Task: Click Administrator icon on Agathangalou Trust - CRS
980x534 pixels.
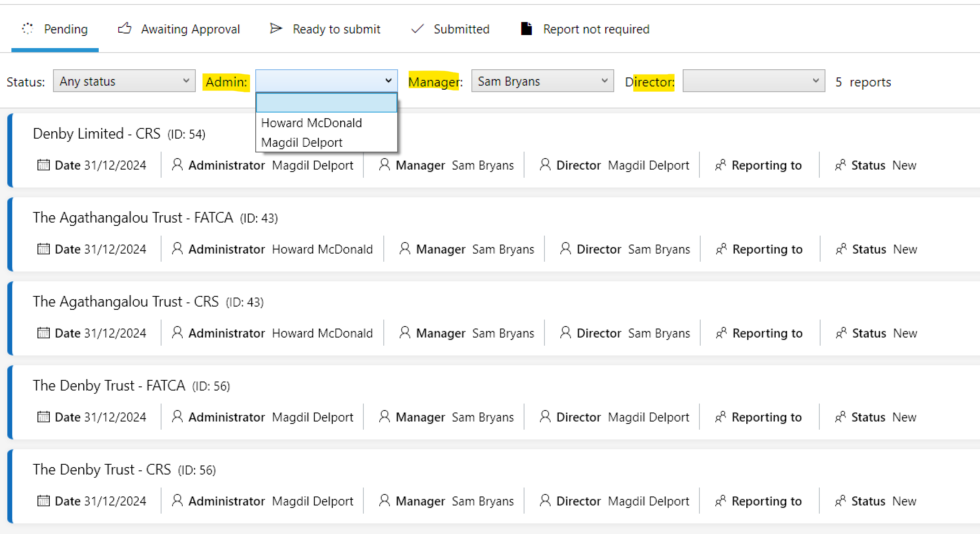Action: click(x=177, y=332)
